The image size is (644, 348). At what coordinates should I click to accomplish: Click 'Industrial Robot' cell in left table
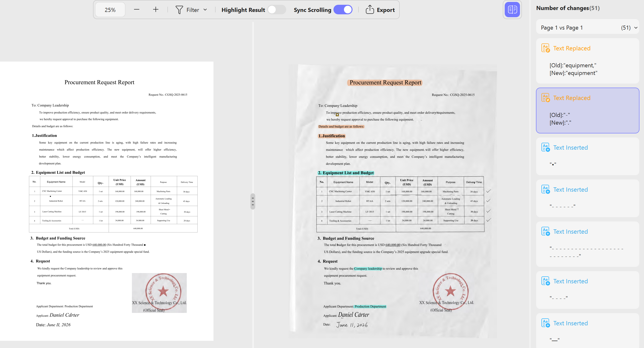[x=56, y=201]
